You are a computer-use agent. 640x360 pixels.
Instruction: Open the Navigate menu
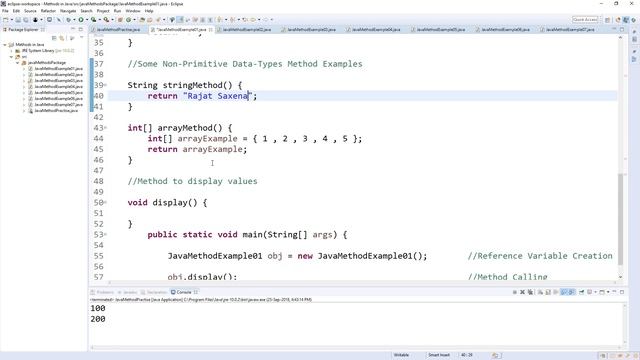(x=68, y=11)
